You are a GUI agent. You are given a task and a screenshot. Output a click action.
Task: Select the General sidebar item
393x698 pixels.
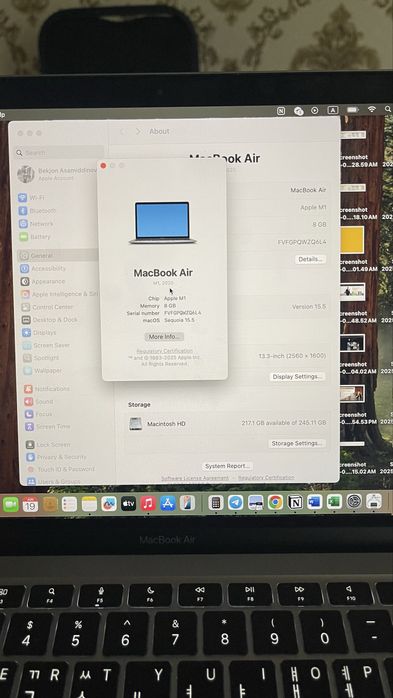pos(57,256)
